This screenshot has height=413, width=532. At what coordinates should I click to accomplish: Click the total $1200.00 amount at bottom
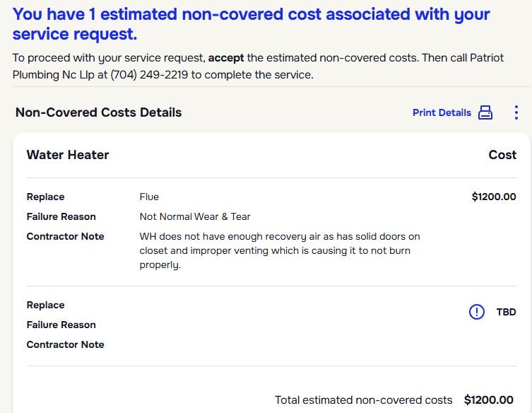click(489, 400)
